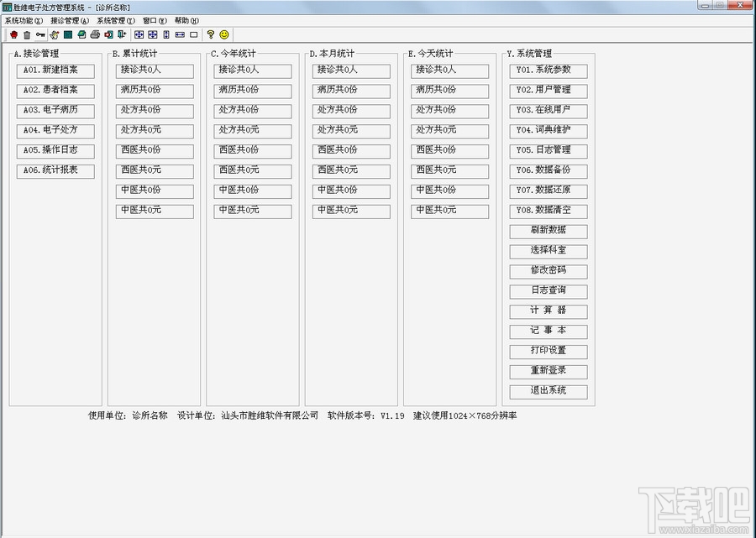Launch the 计算器 button

549,311
